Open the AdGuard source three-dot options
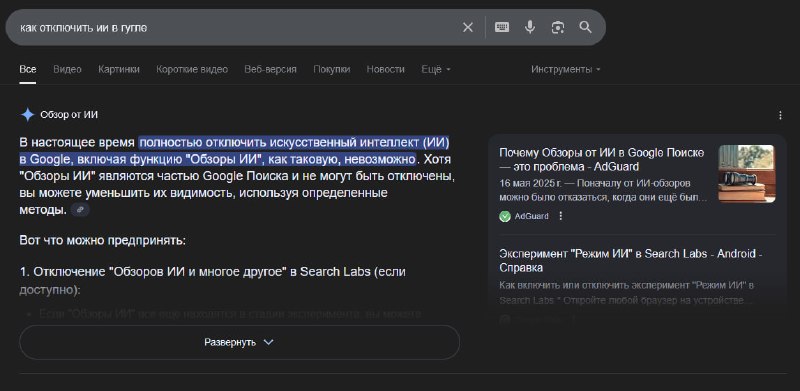Viewport: 800px width, 391px height. pyautogui.click(x=561, y=216)
